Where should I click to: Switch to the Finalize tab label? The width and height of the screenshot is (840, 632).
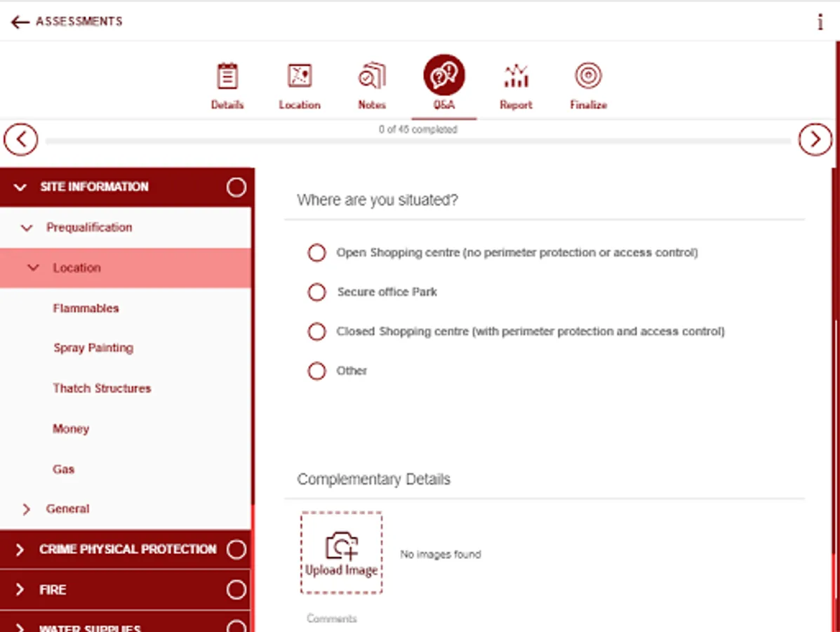click(x=588, y=105)
